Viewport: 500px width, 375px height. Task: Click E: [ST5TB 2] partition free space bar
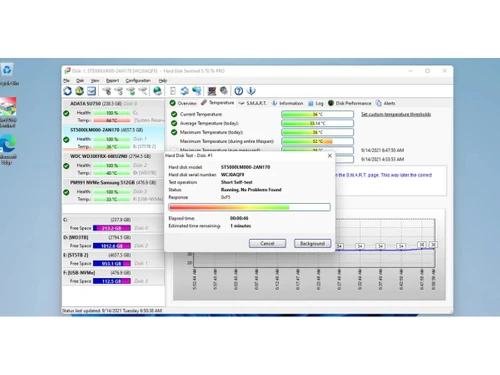(x=112, y=263)
